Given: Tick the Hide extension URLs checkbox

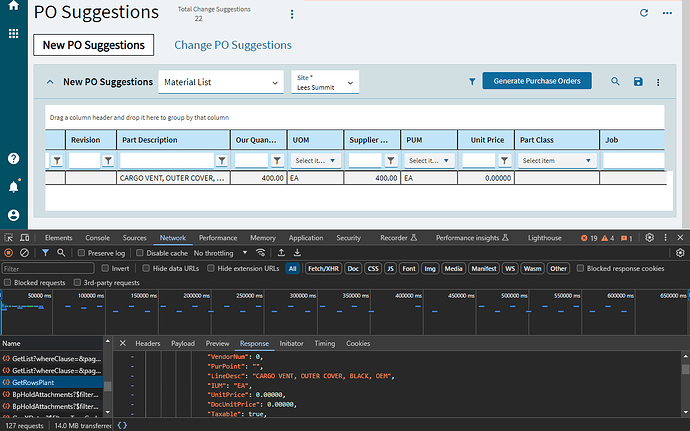Looking at the screenshot, I should pos(211,268).
